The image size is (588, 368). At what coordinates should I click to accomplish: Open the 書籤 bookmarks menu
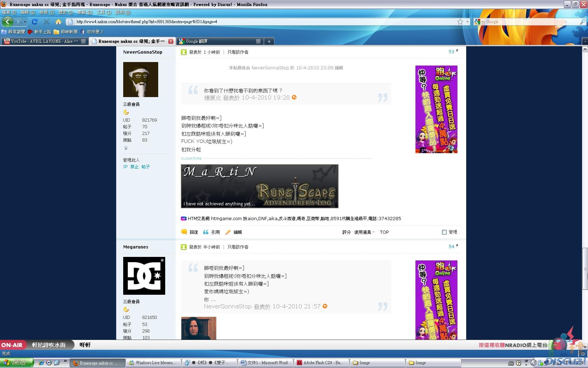pyautogui.click(x=84, y=12)
